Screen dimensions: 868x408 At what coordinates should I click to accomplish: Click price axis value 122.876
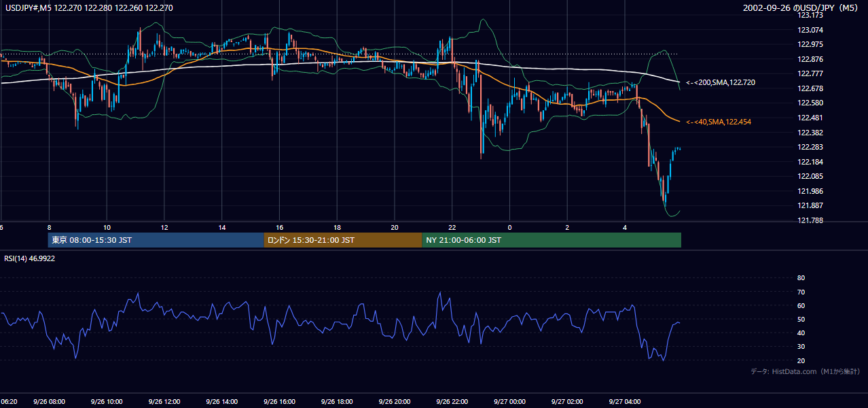[x=810, y=59]
